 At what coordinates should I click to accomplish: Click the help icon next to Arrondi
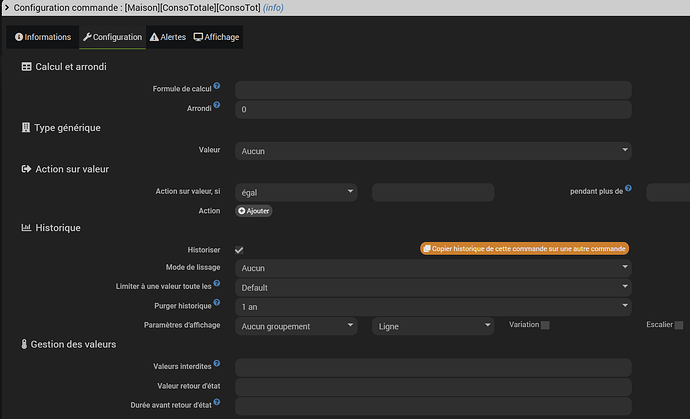pos(217,106)
